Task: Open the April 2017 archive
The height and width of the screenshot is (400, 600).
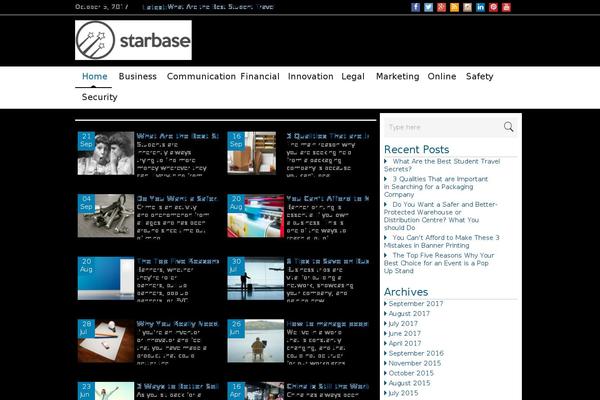Action: pos(405,343)
